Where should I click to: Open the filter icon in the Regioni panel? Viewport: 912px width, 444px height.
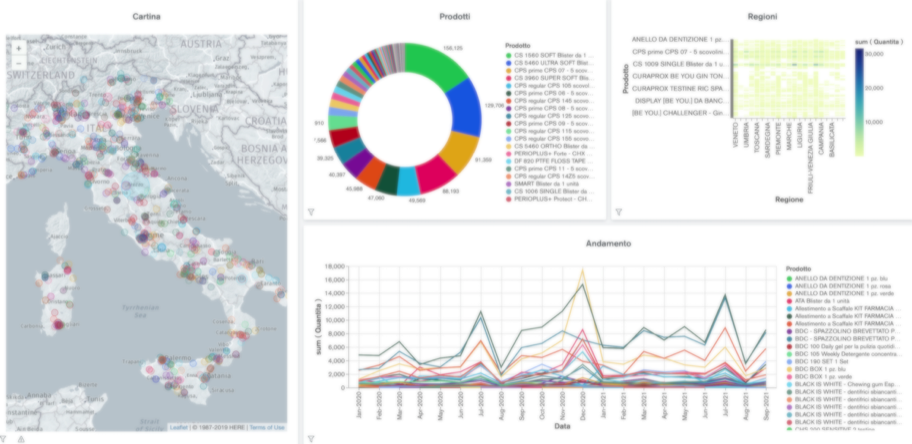[618, 212]
